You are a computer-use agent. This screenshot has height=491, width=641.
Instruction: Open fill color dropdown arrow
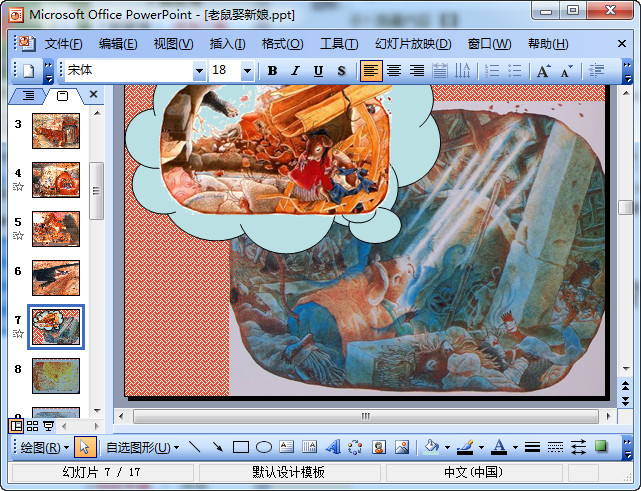[447, 447]
